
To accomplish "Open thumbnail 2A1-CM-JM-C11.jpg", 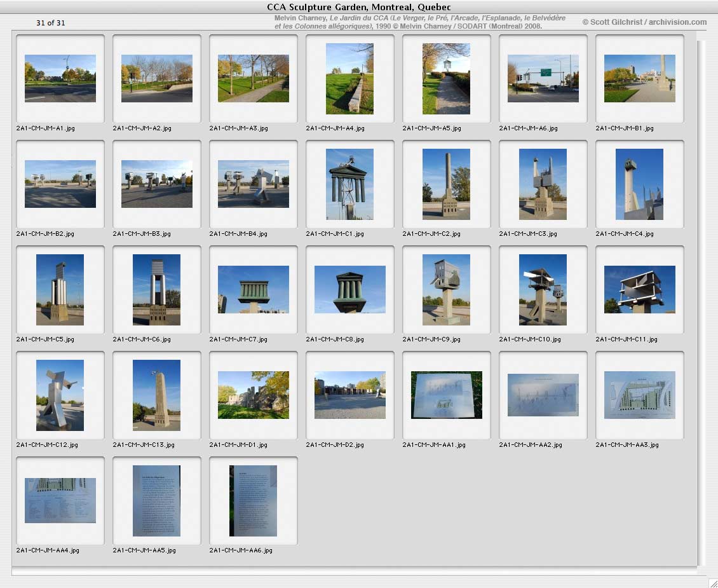I will 639,289.
